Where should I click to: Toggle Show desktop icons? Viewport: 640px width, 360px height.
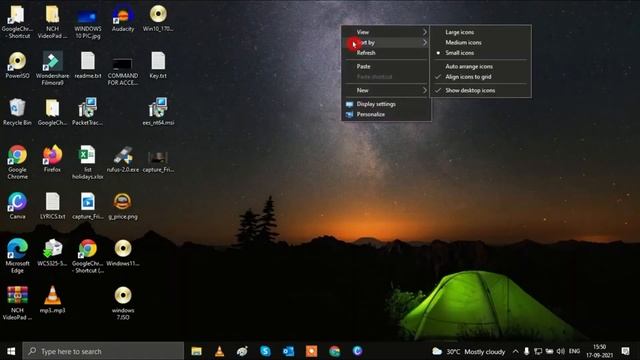click(480, 90)
